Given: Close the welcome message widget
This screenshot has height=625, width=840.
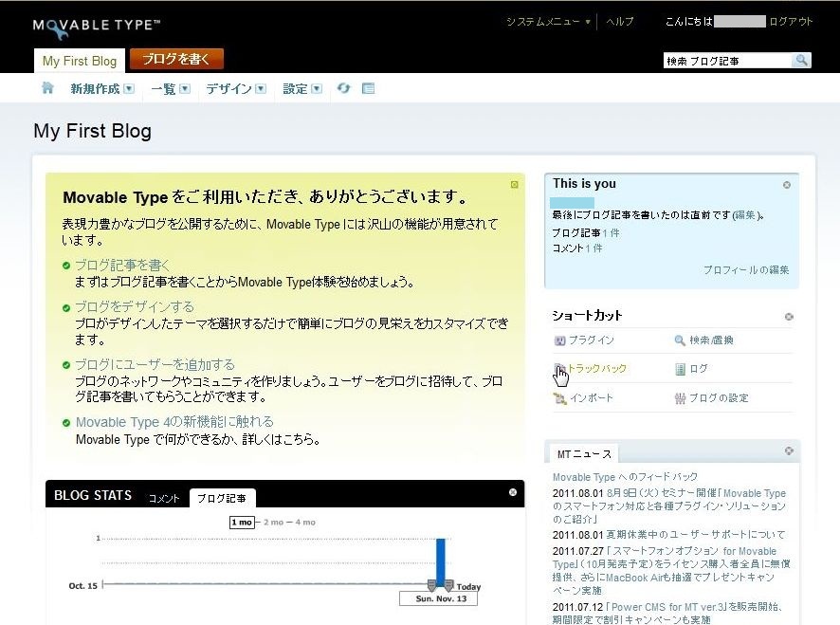Looking at the screenshot, I should point(514,184).
